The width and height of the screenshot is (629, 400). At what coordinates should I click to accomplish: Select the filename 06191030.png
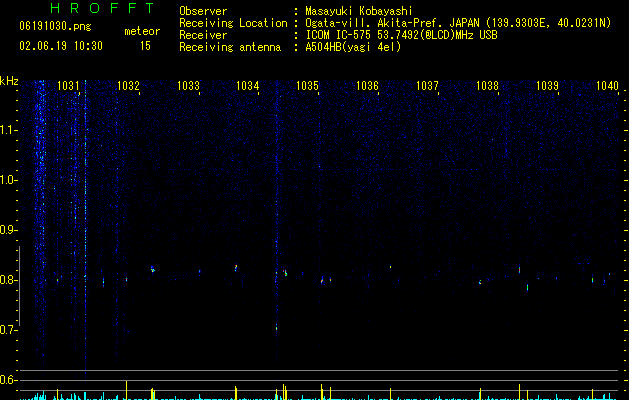coord(55,26)
